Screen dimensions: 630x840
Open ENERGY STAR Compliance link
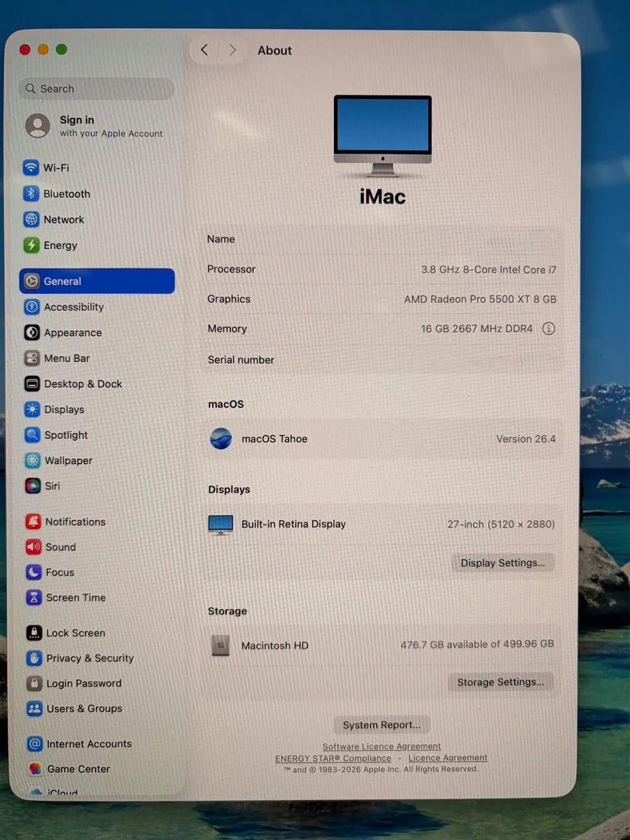[x=333, y=758]
